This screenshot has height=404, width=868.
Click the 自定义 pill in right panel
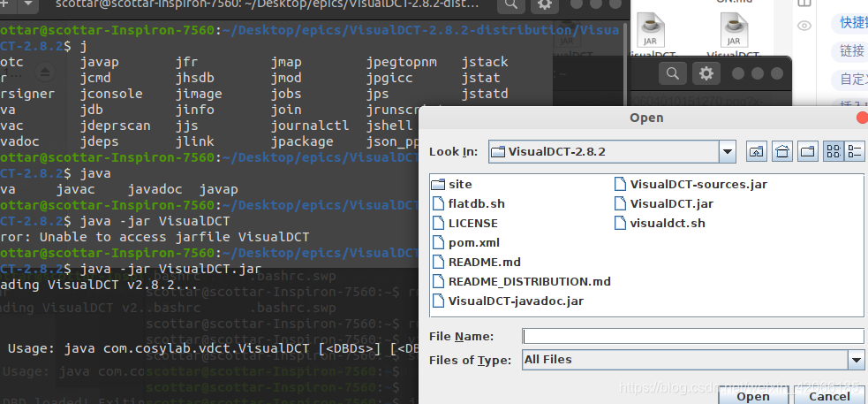[x=849, y=80]
